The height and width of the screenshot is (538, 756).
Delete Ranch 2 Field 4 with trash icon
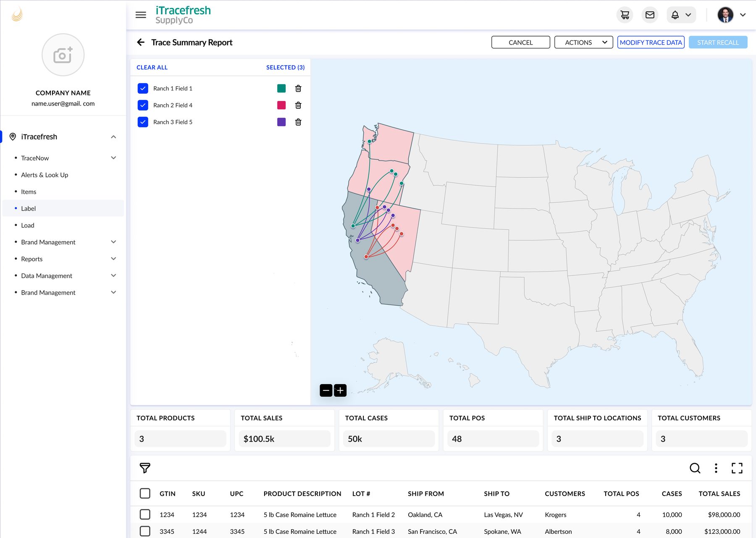298,105
